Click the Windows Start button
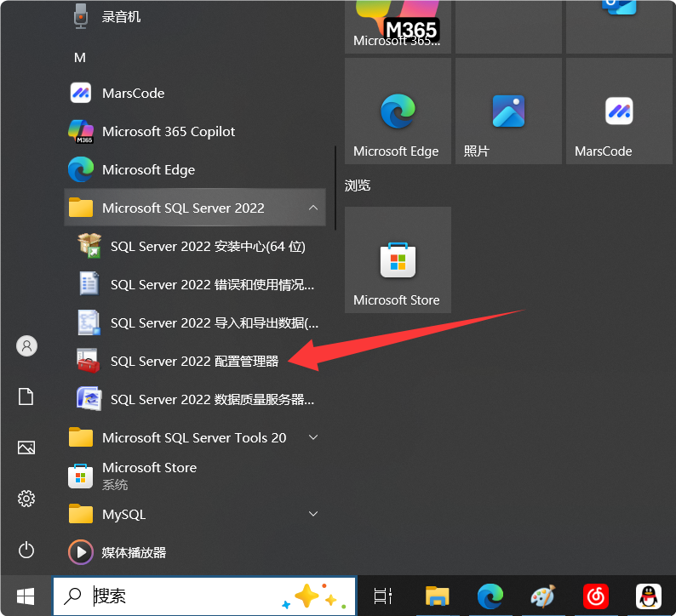This screenshot has width=676, height=616. click(x=26, y=596)
